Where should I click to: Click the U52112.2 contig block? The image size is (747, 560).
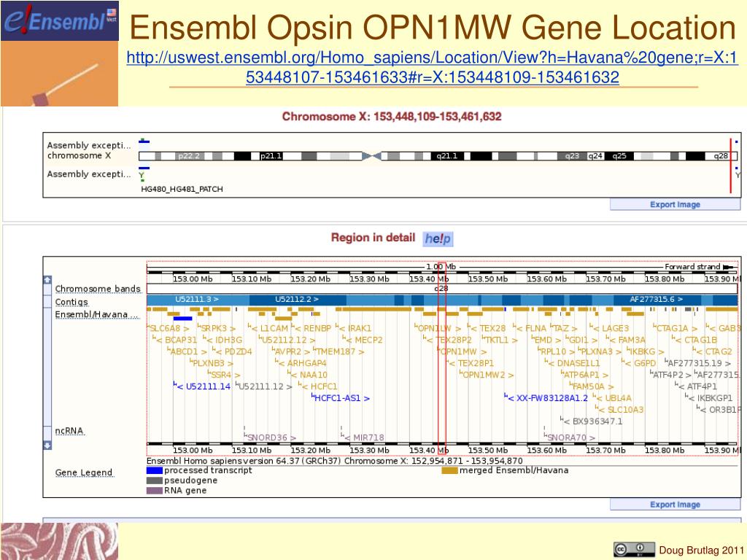coord(297,300)
